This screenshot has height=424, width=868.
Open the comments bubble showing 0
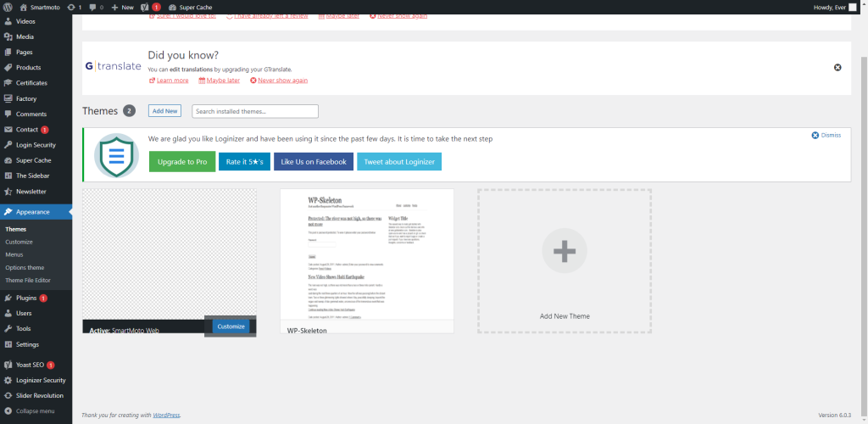[x=92, y=7]
